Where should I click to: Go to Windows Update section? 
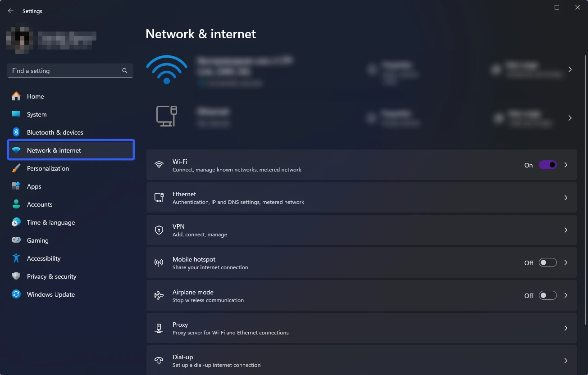click(50, 294)
